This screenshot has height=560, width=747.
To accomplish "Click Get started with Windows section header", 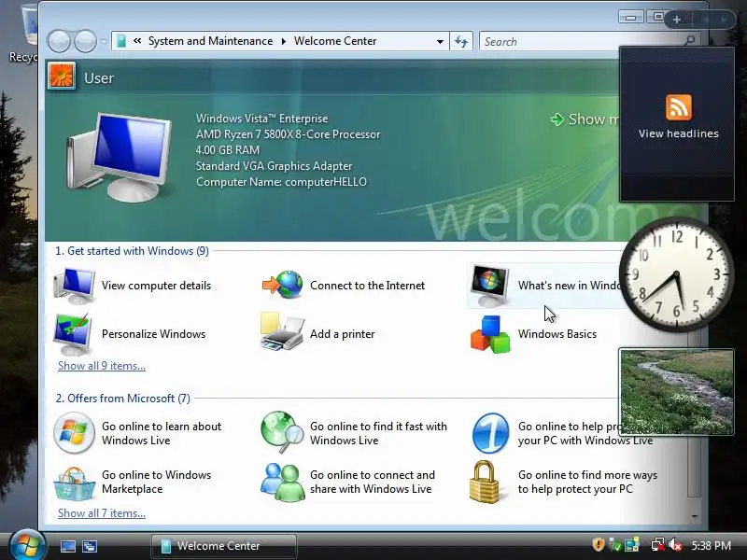I will pyautogui.click(x=132, y=251).
